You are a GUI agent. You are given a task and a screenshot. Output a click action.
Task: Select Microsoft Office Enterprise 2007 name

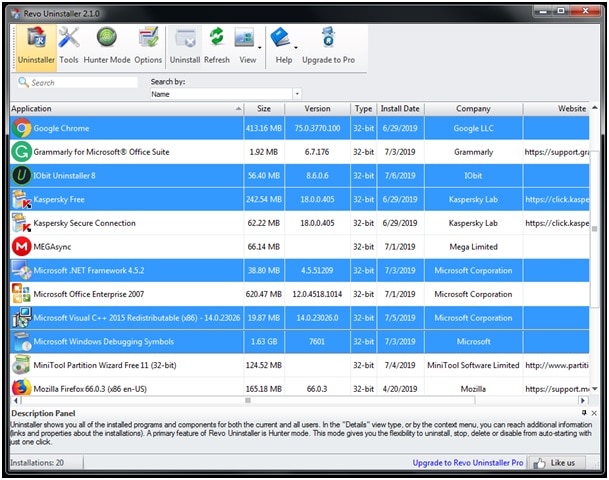(x=89, y=294)
